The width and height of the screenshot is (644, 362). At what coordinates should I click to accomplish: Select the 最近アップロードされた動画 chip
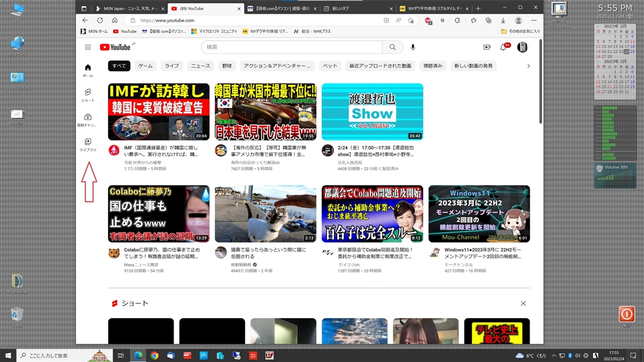coord(380,65)
